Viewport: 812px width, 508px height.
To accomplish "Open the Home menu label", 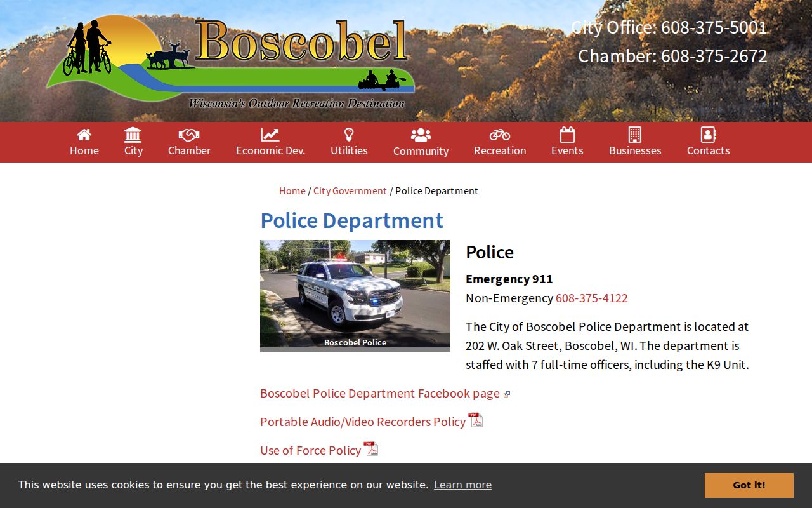I will pyautogui.click(x=84, y=150).
